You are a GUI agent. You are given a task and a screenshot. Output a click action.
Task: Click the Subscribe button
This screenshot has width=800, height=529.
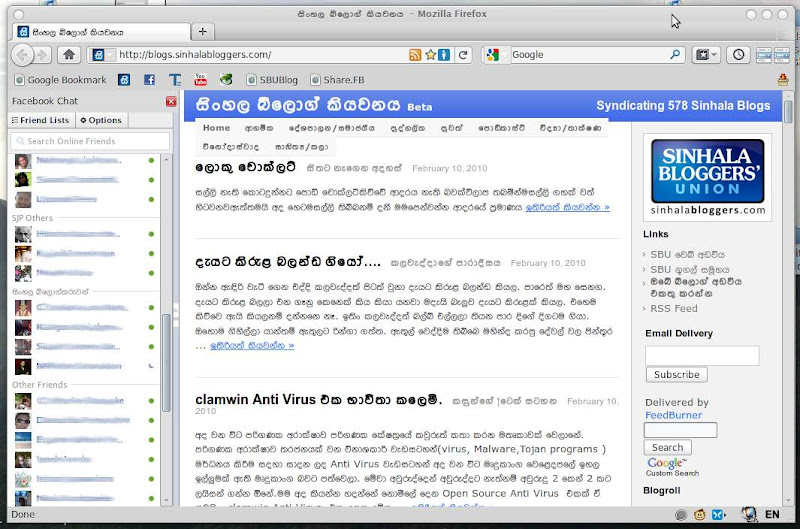677,374
